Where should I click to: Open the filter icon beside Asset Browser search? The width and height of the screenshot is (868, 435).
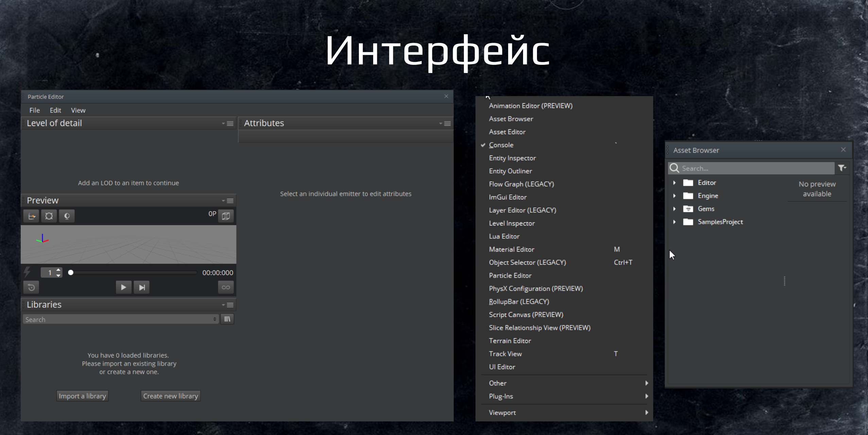[842, 168]
